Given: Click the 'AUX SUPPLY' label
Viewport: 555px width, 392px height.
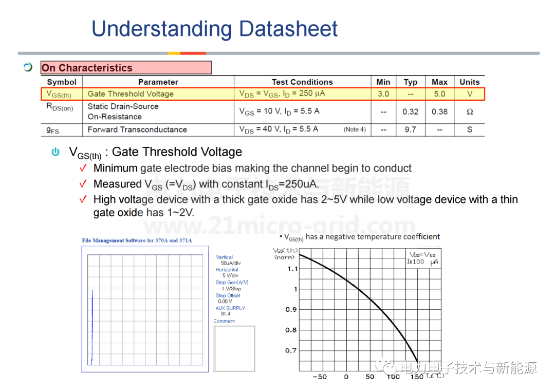Looking at the screenshot, I should pos(230,308).
